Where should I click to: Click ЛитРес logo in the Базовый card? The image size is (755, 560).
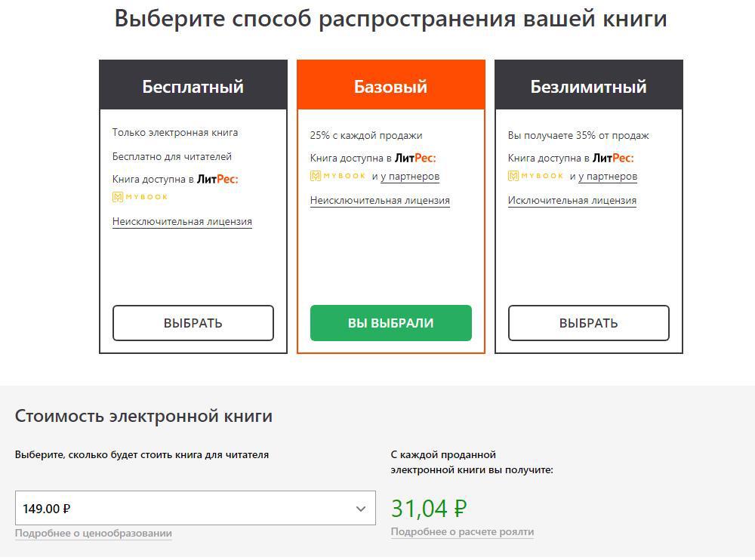tap(415, 158)
